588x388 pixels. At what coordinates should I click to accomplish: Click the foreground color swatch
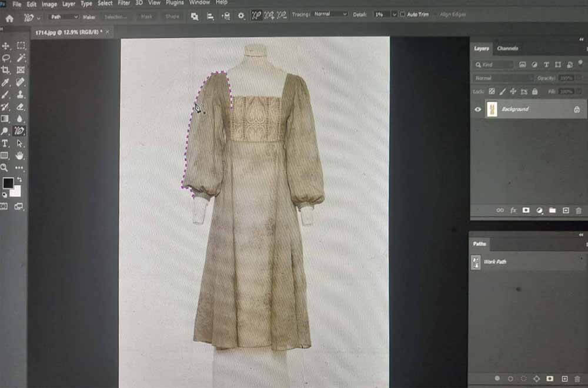tap(8, 183)
